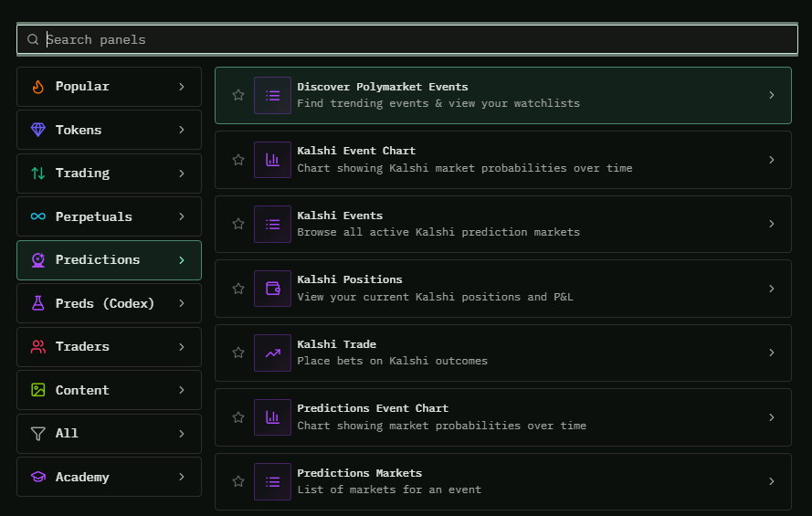
Task: Expand the Traders category arrow
Action: tap(182, 347)
